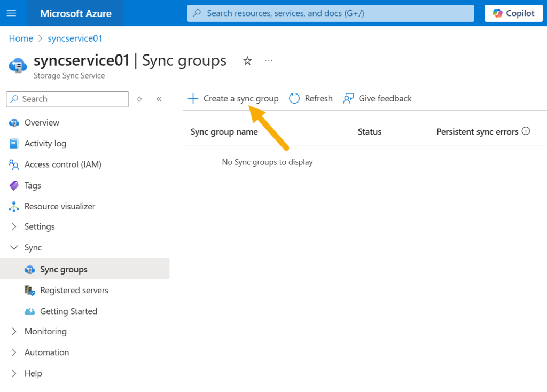Expand the Help section chevron
Image resolution: width=547 pixels, height=392 pixels.
[x=14, y=373]
